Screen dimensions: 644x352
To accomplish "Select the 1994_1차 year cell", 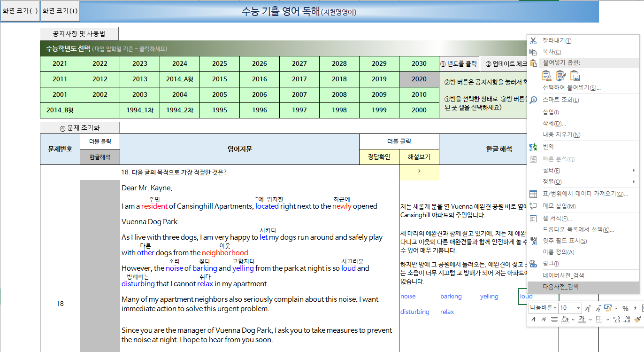I will click(140, 110).
